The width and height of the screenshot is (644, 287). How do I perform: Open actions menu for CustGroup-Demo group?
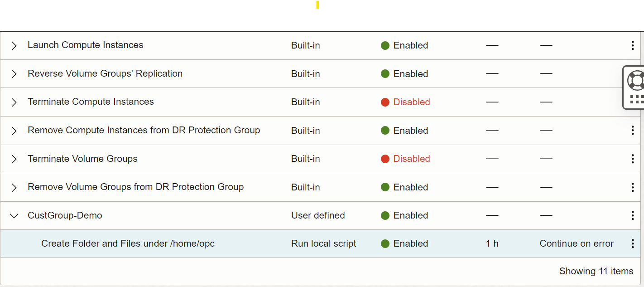pos(632,215)
